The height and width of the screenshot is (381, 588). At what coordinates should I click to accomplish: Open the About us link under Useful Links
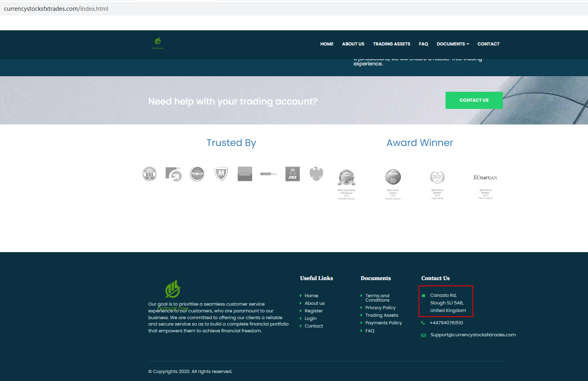(315, 303)
